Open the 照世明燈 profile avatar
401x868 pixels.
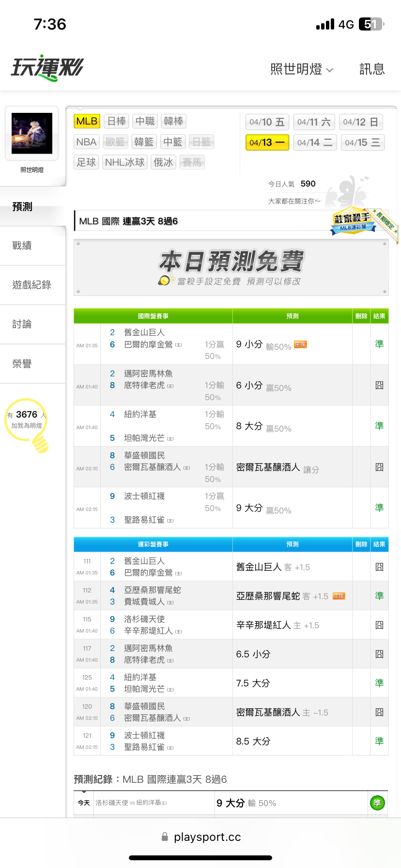[32, 133]
